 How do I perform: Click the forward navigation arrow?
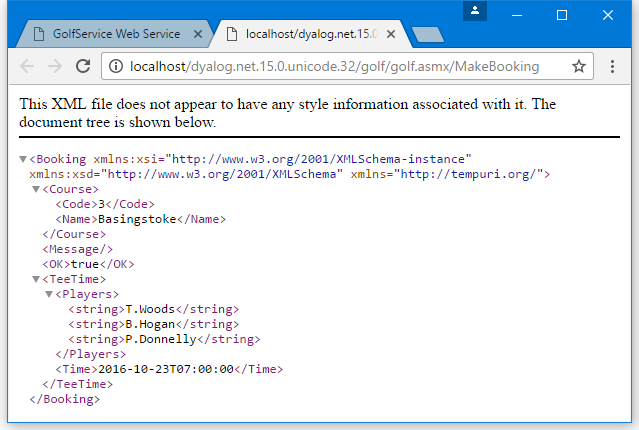[55, 67]
